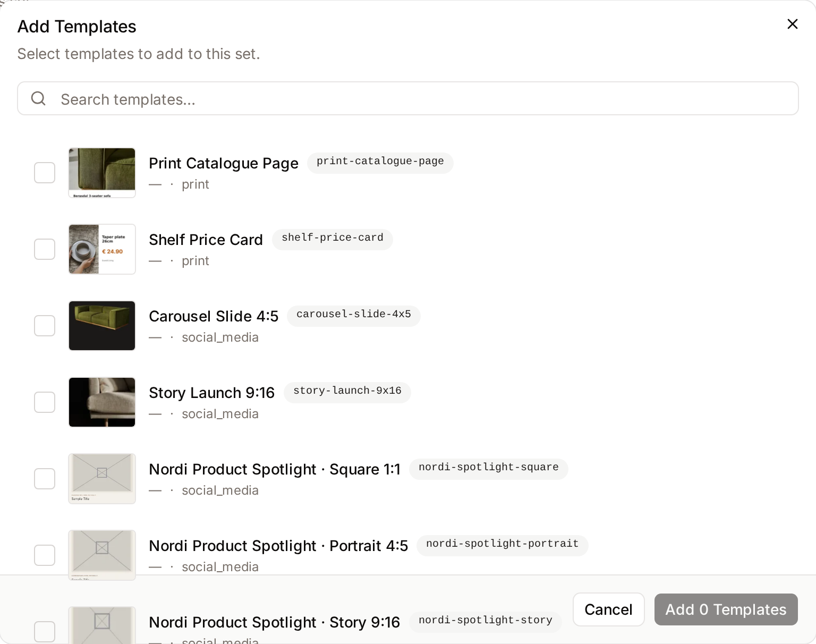Tick Nordi Product Spotlight Story 9:16 checkbox
Viewport: 816px width, 644px height.
coord(45,632)
